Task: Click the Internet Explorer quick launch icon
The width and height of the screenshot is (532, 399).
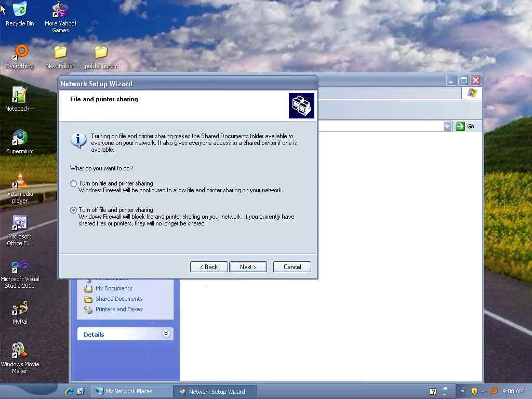Action: [69, 391]
